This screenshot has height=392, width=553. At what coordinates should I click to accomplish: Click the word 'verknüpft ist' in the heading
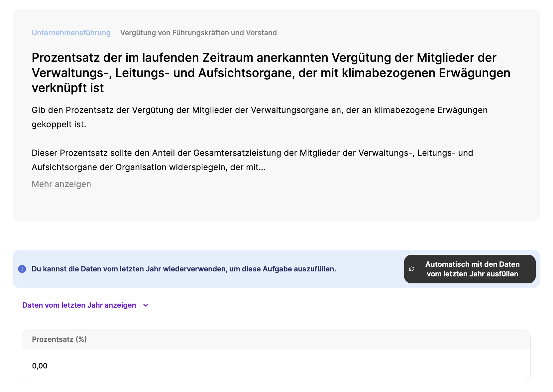68,88
